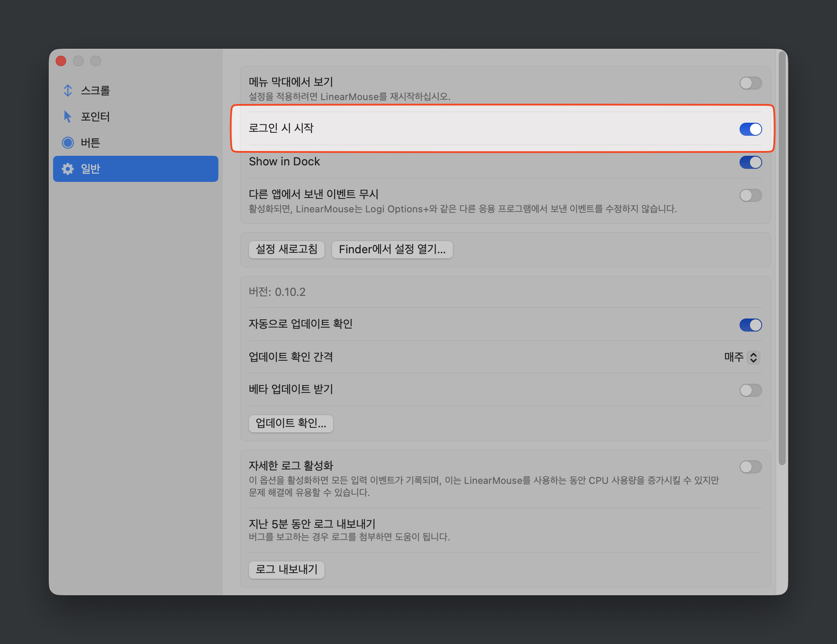Click the gear icon for 일반
Image resolution: width=837 pixels, height=644 pixels.
[x=68, y=169]
